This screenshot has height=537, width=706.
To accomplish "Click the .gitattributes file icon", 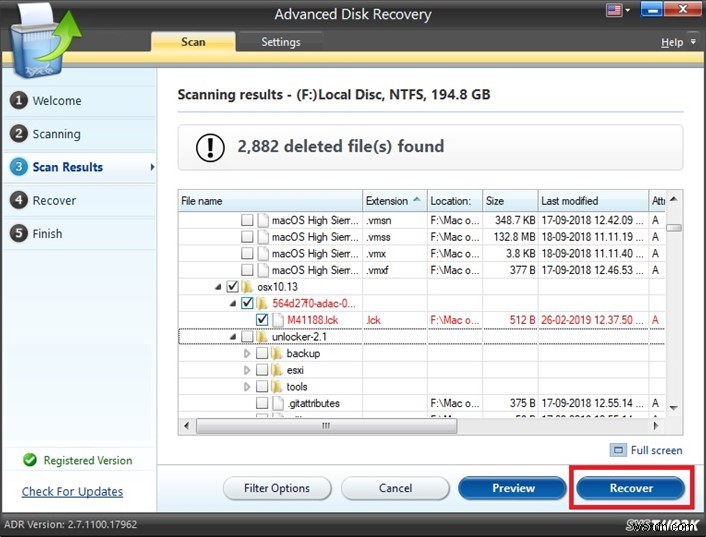I will (x=278, y=403).
